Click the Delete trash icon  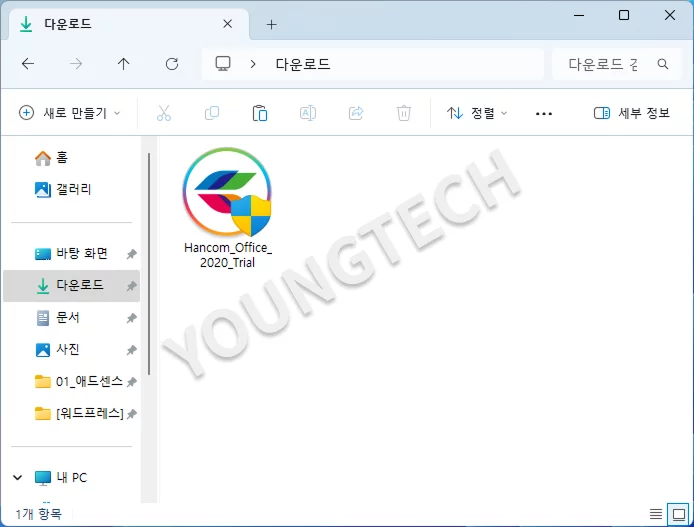click(x=404, y=113)
